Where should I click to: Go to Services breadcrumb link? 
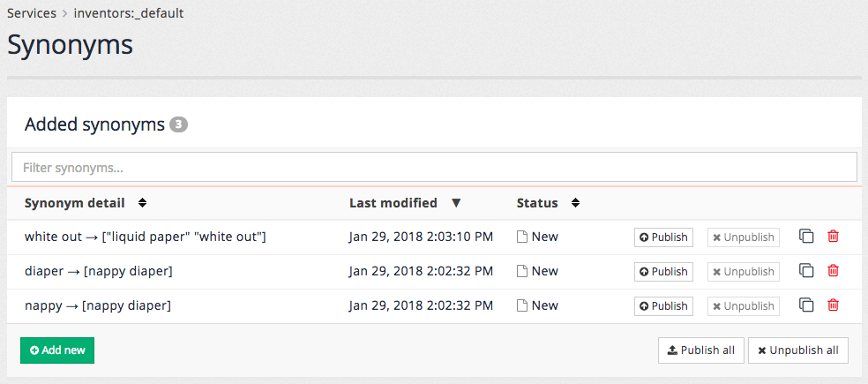32,13
